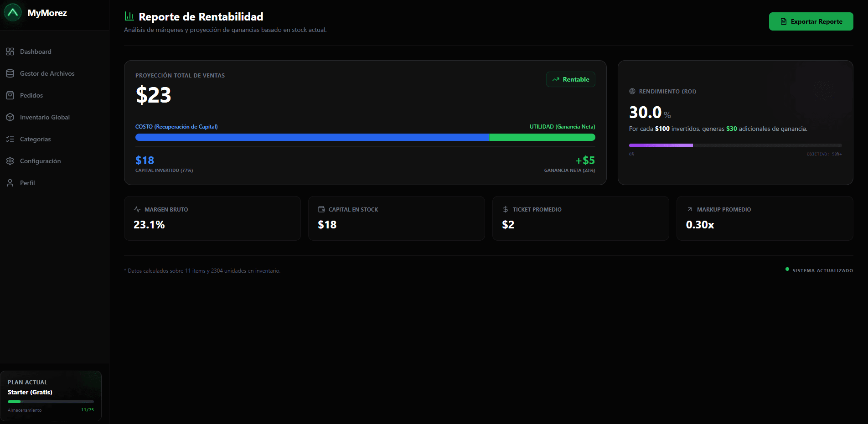Click the MyMorez logo icon
This screenshot has width=868, height=424.
tap(13, 13)
